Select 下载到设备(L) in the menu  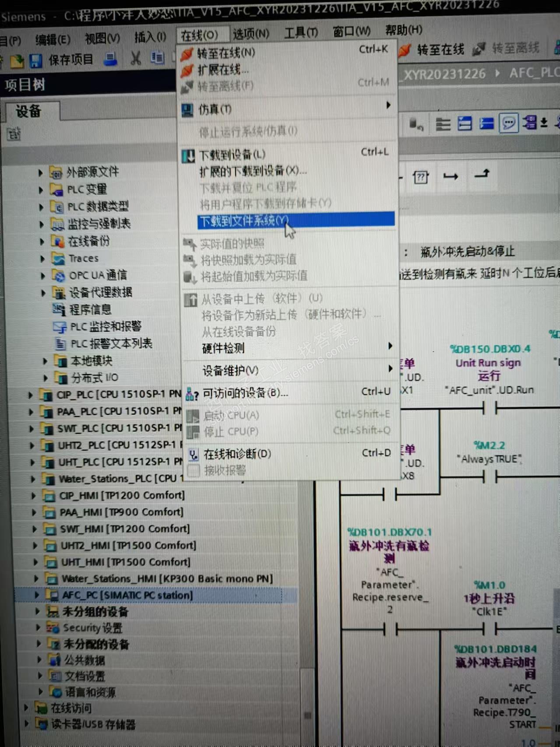[232, 155]
